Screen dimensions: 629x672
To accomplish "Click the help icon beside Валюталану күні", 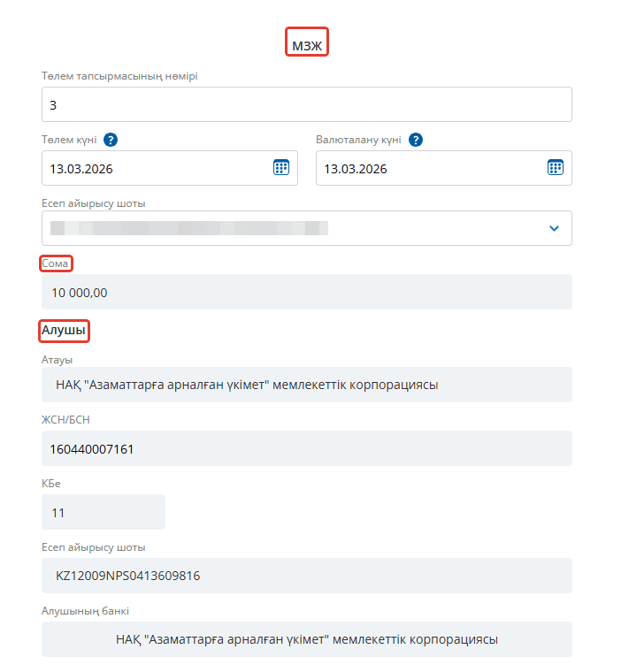I will (x=416, y=140).
